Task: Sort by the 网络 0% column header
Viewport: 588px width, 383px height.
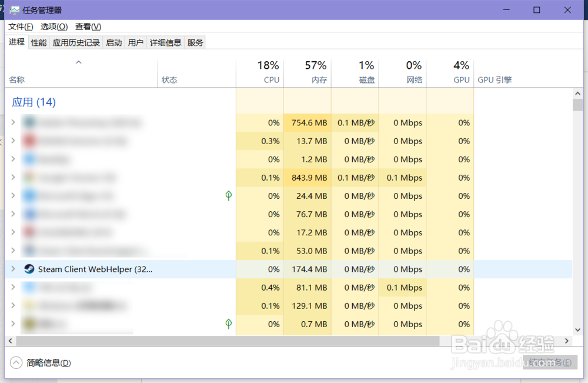Action: click(x=403, y=73)
